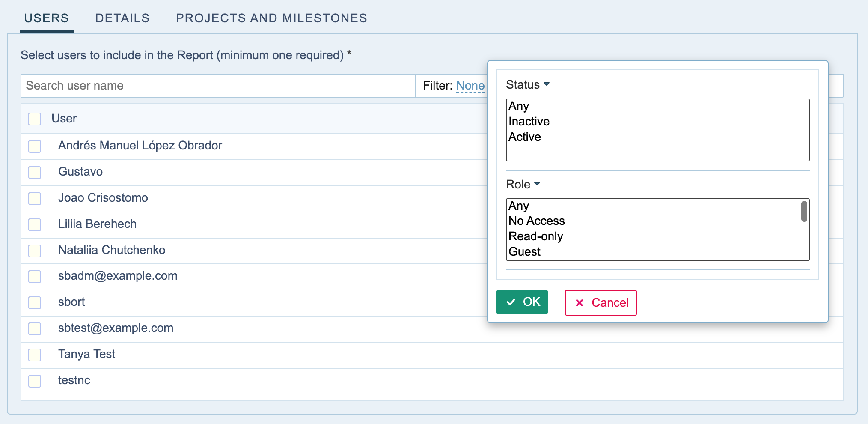Choose Inactive in Status list
This screenshot has height=424, width=868.
point(529,122)
